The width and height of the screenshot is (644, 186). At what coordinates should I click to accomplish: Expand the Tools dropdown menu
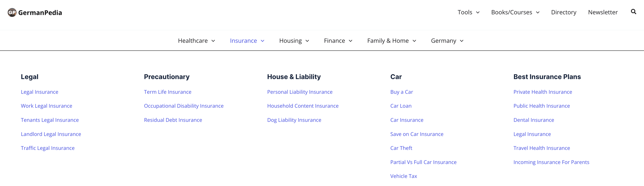click(x=469, y=12)
